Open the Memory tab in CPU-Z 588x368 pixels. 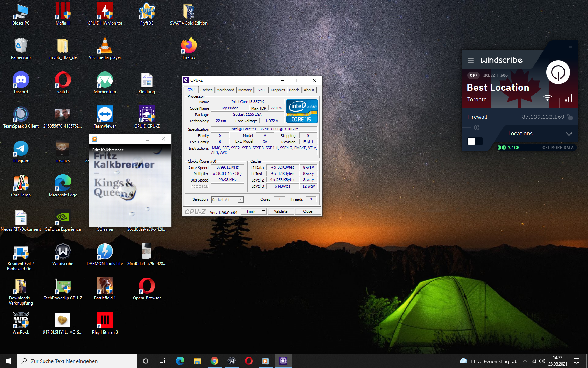coord(245,90)
